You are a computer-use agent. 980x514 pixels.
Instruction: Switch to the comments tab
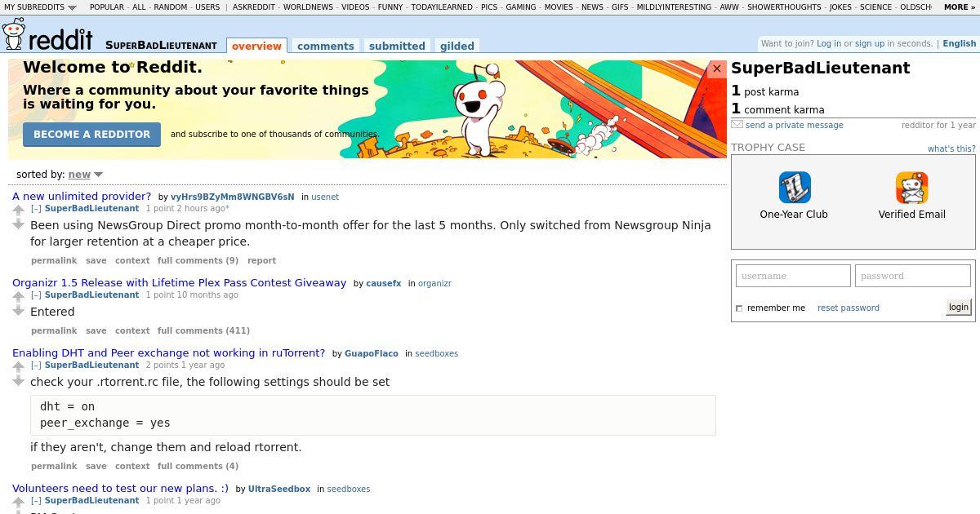(x=325, y=46)
